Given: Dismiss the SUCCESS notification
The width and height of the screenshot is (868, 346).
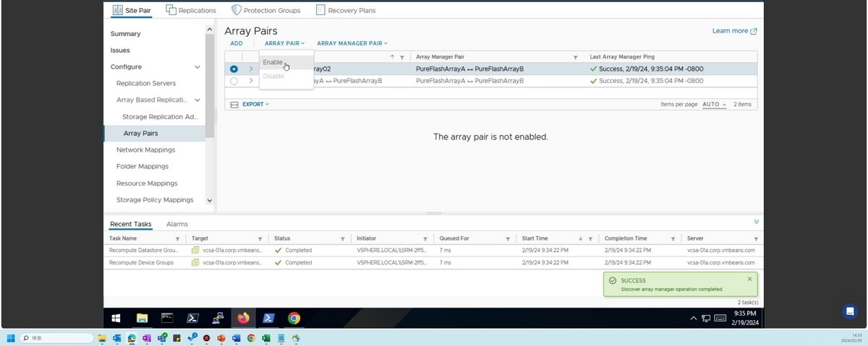Looking at the screenshot, I should coord(749,279).
